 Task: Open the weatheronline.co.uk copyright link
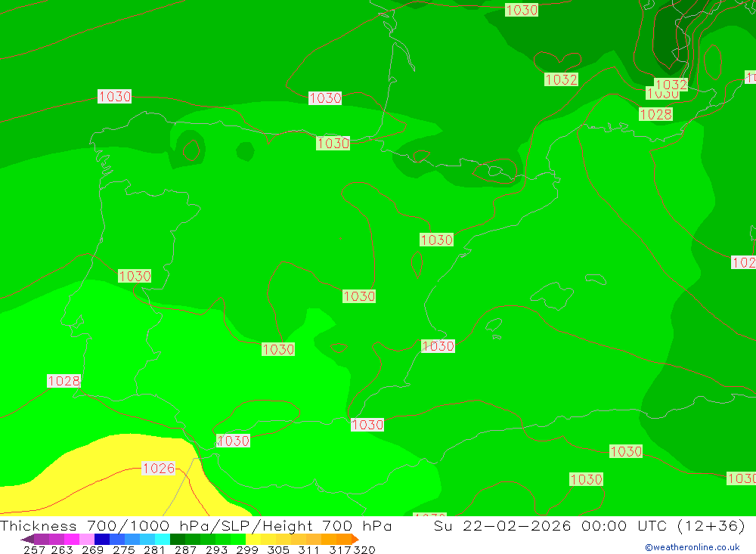pyautogui.click(x=692, y=547)
